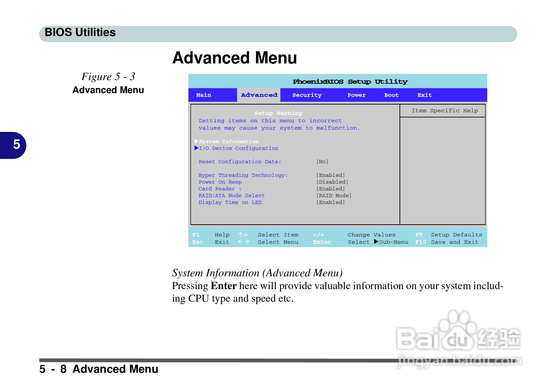Toggle Hyper Threading Technology Enabled value

[330, 175]
